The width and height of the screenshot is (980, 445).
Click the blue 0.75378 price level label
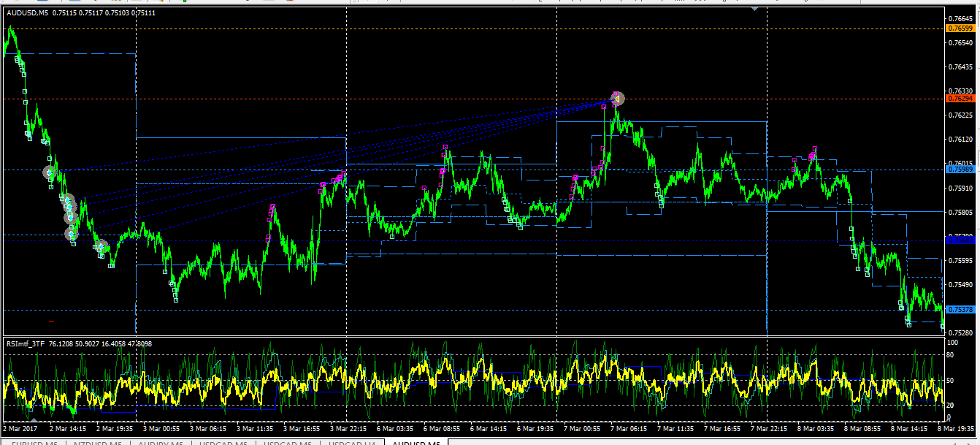click(x=960, y=310)
